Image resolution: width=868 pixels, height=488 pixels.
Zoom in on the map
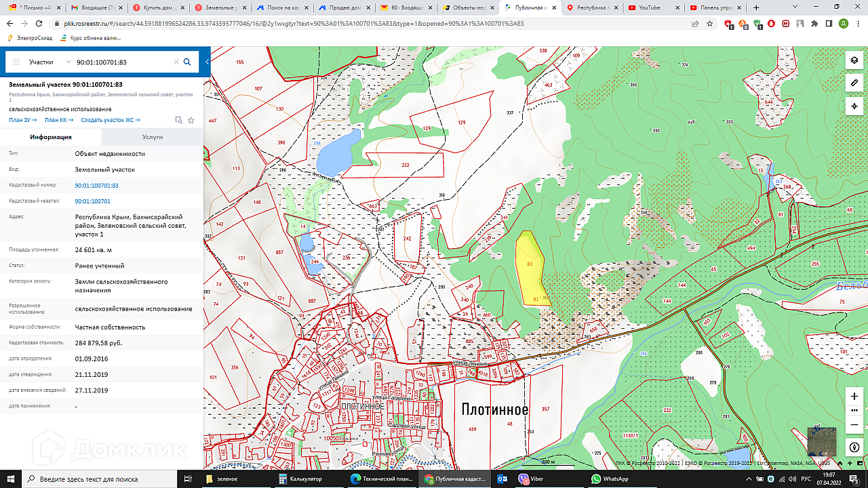click(854, 396)
